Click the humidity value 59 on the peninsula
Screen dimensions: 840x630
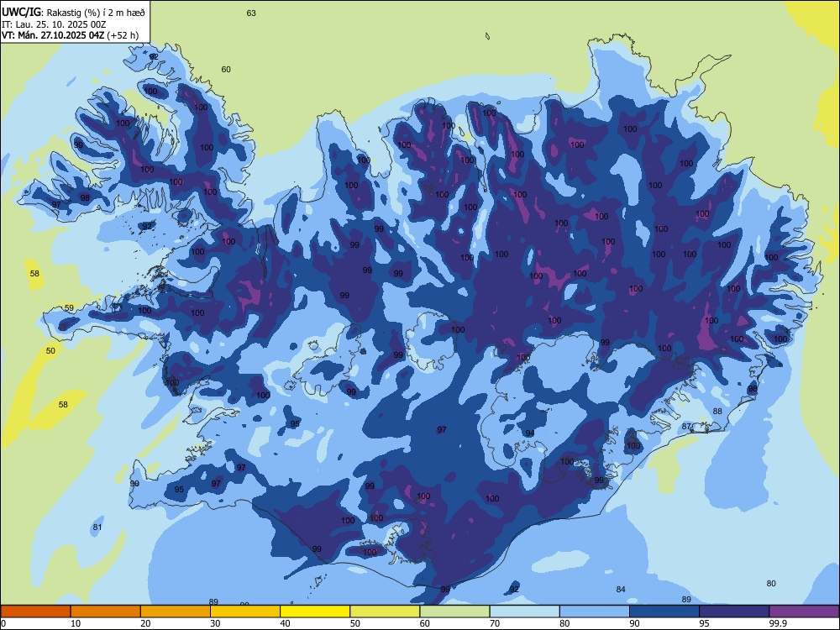69,308
